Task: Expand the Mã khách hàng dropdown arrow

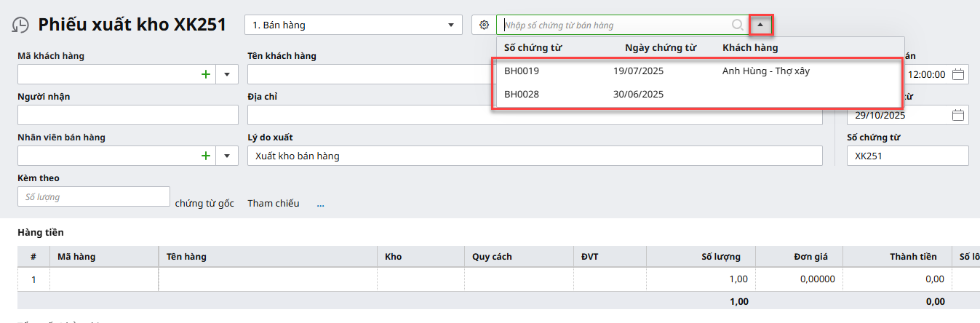Action: 227,74
